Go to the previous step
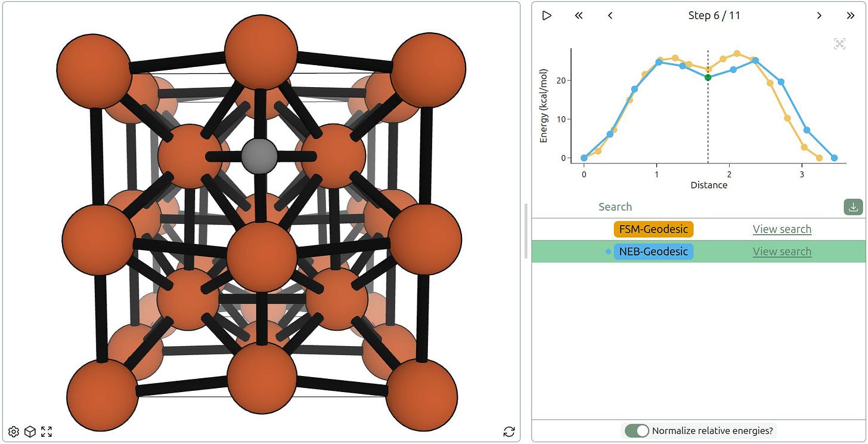 (x=610, y=16)
